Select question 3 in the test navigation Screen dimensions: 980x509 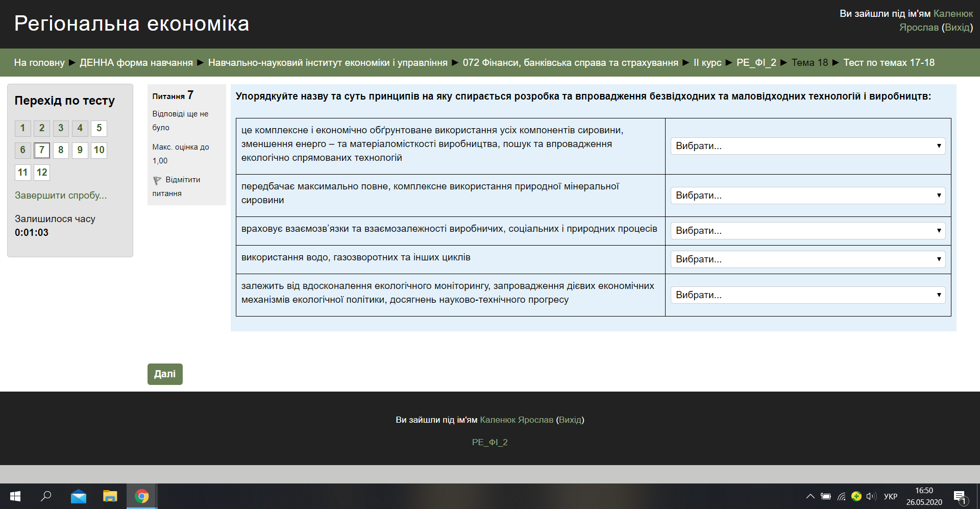pos(61,129)
